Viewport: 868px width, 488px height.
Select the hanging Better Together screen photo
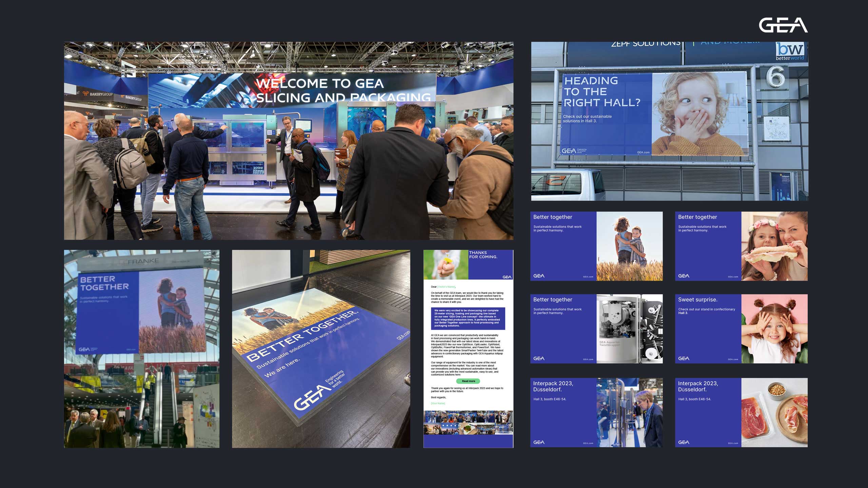point(141,349)
